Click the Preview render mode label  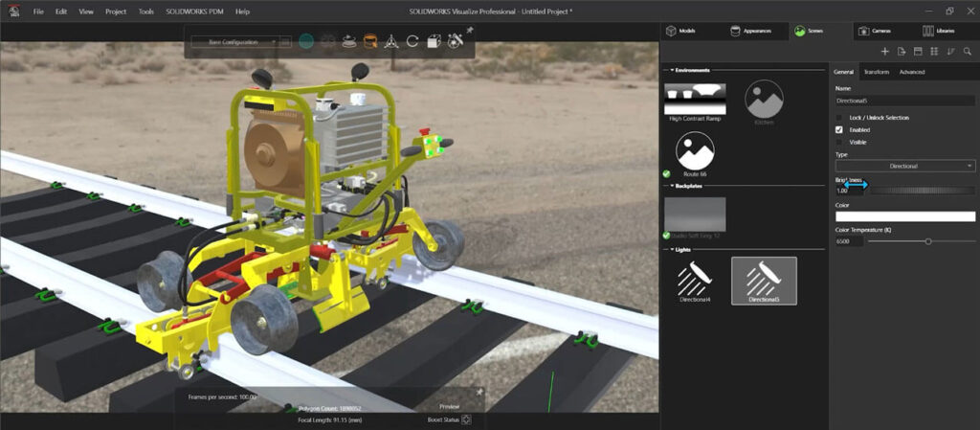449,406
